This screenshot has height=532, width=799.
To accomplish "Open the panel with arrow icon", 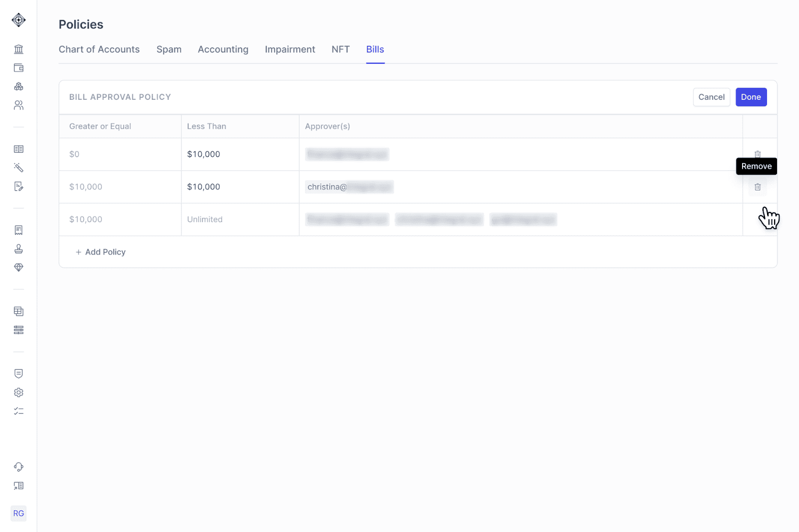I will pos(18,486).
